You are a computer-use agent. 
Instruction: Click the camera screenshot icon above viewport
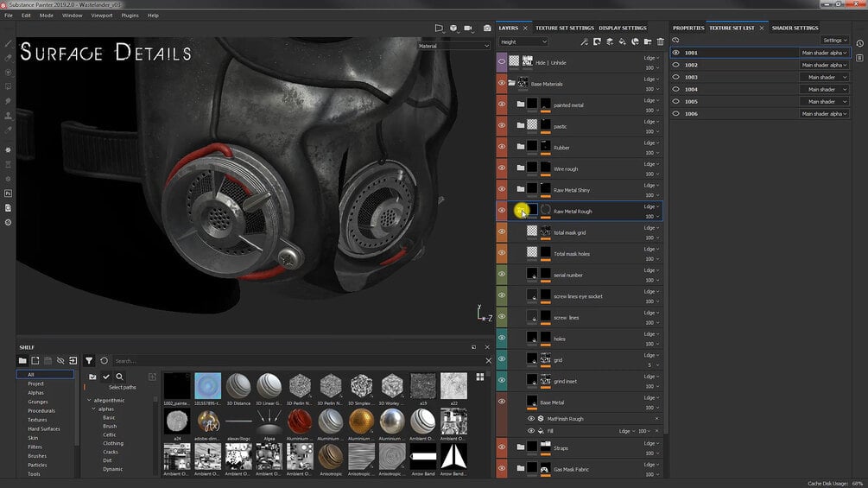[x=487, y=28]
